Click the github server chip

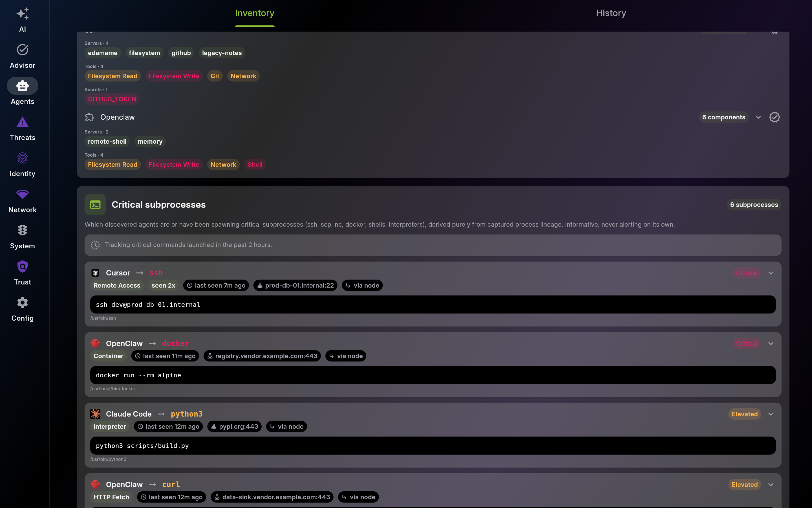(181, 53)
